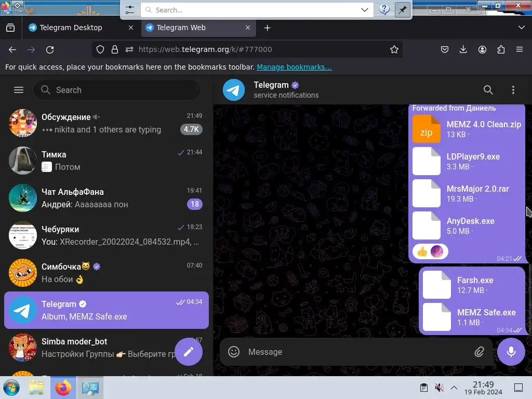Open the Telegram hamburger menu
532x399 pixels.
pyautogui.click(x=19, y=90)
